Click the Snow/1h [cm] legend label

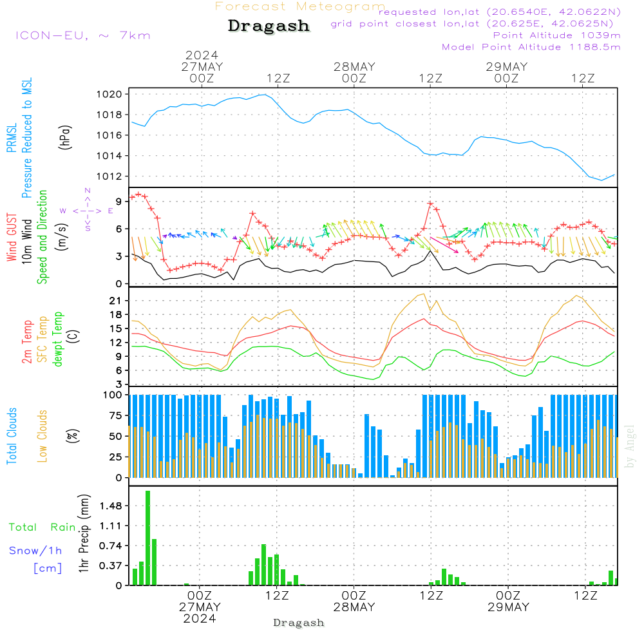[35, 559]
